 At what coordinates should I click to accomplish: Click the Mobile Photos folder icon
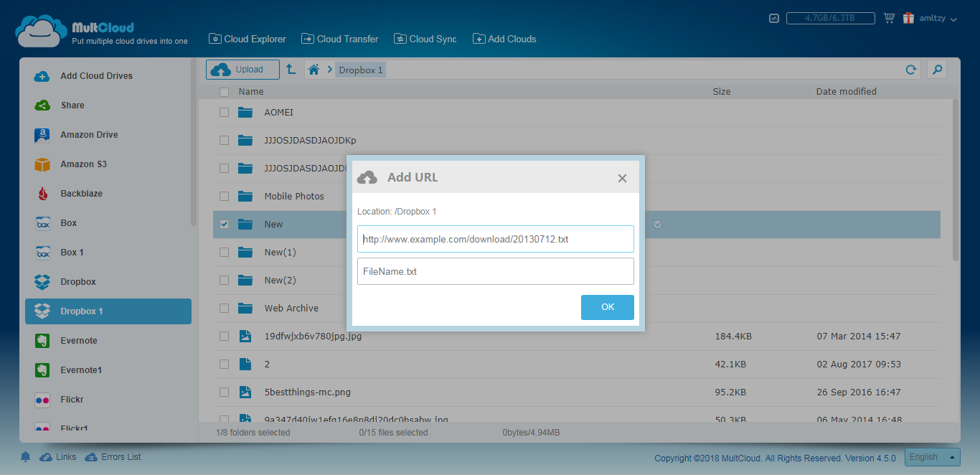click(x=246, y=197)
